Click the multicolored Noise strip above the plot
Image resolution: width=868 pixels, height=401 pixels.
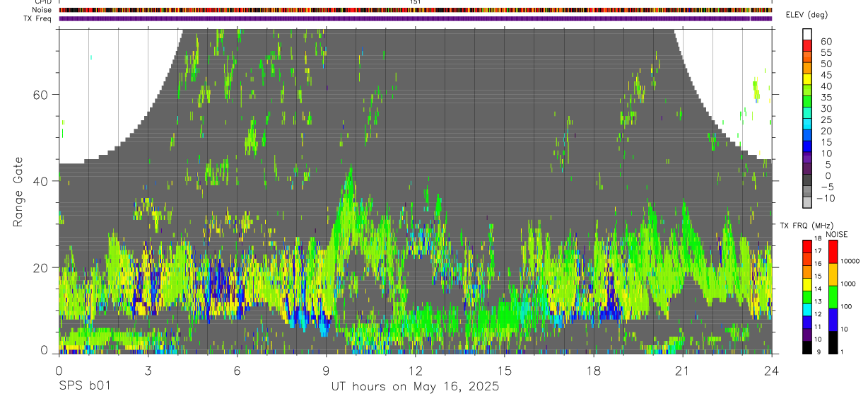416,10
